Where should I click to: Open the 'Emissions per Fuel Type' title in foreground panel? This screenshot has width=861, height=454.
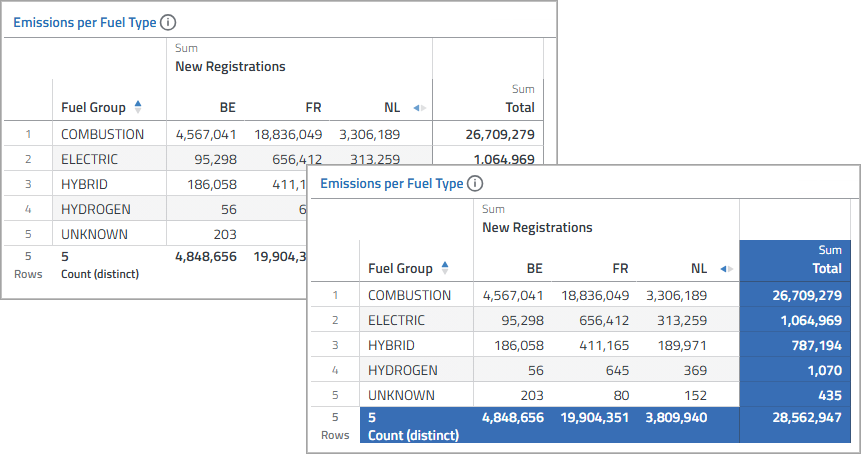click(391, 184)
